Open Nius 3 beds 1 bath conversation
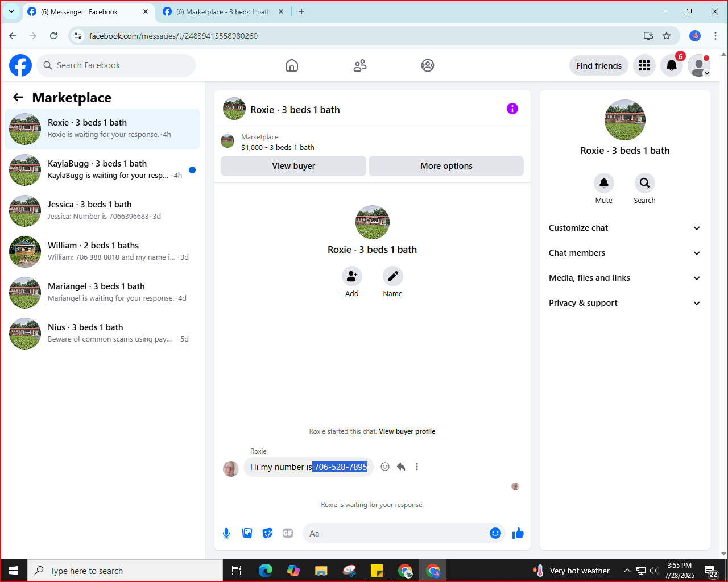 (x=102, y=334)
